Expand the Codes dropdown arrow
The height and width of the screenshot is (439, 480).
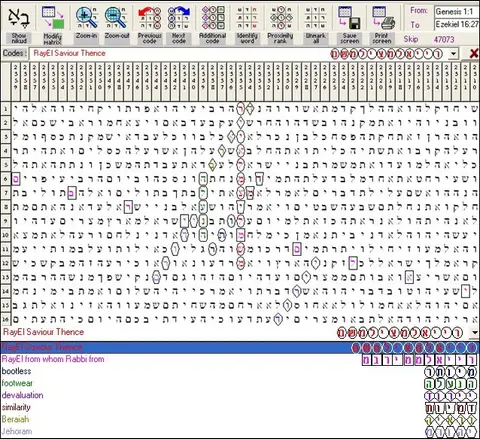453,54
